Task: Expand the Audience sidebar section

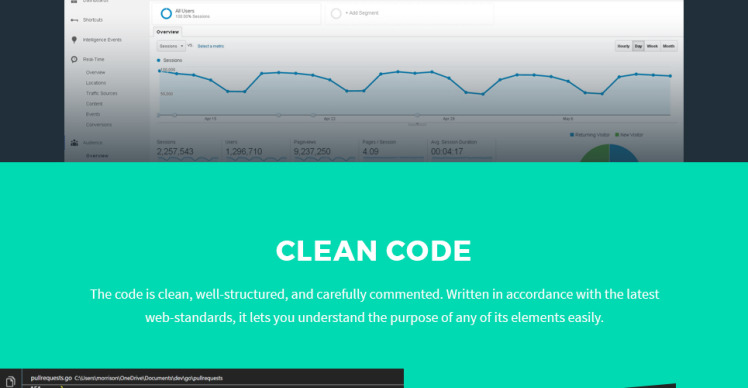Action: click(x=93, y=143)
